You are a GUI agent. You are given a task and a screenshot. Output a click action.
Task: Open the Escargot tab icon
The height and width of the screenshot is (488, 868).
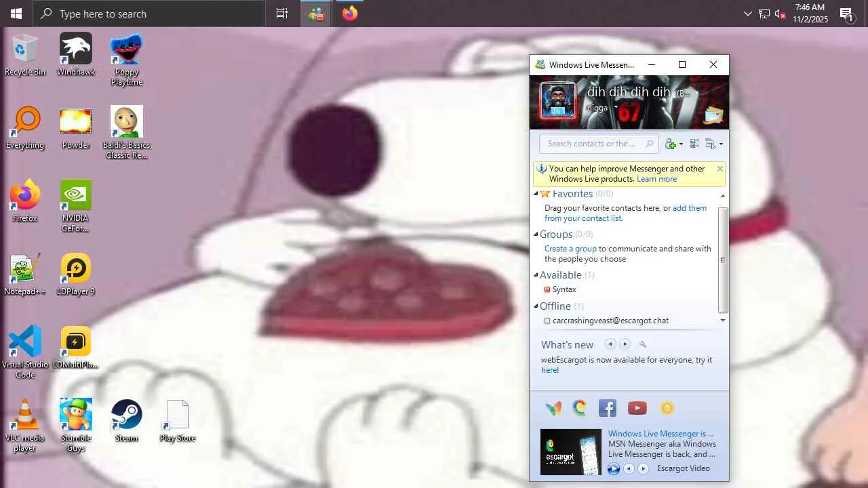pos(579,408)
